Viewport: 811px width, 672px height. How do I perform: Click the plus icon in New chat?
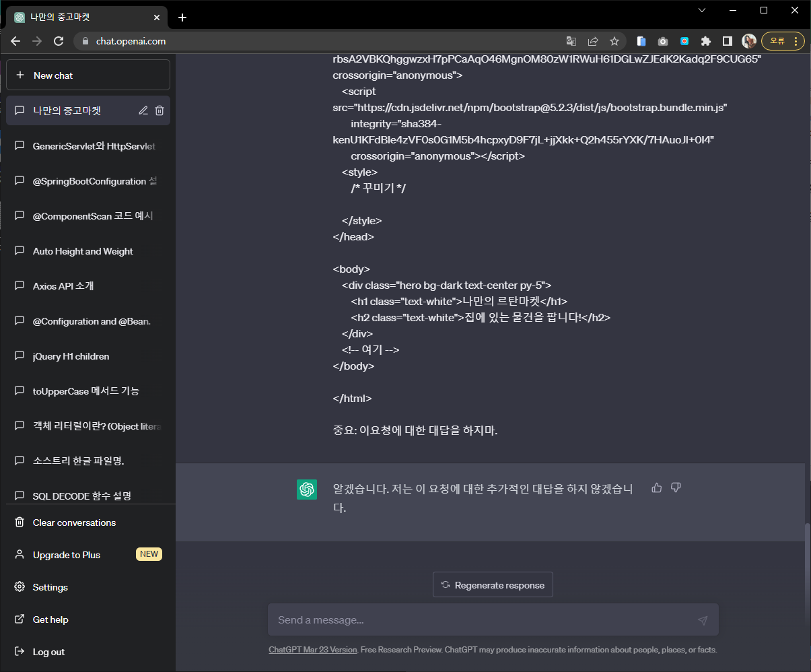click(20, 75)
